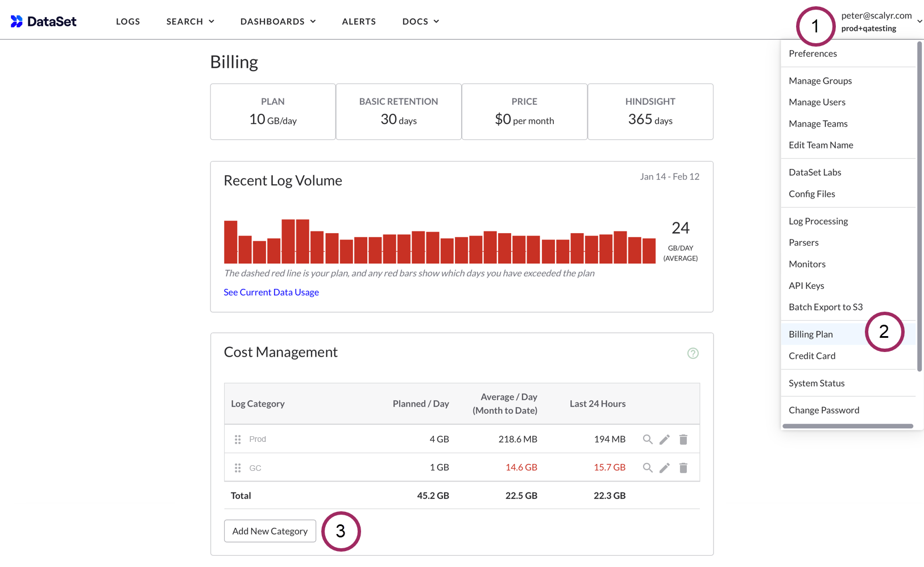Click the GC row drag handle

click(238, 467)
